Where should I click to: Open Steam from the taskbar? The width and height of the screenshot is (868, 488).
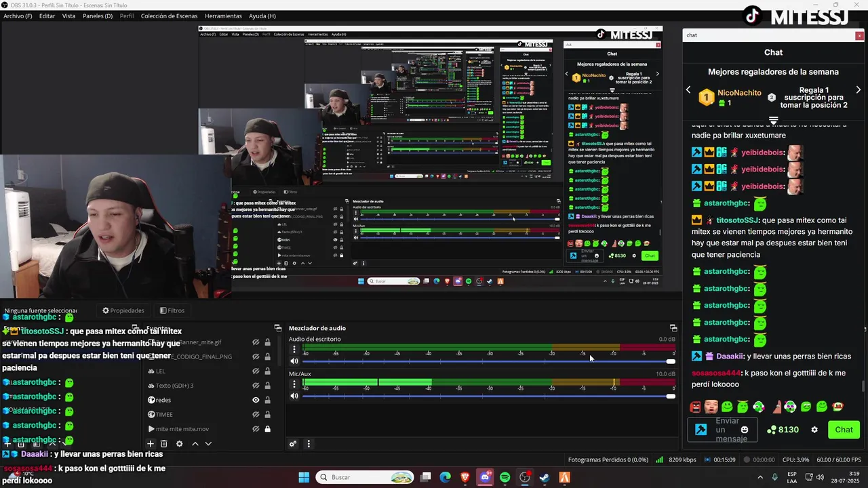pos(544,477)
